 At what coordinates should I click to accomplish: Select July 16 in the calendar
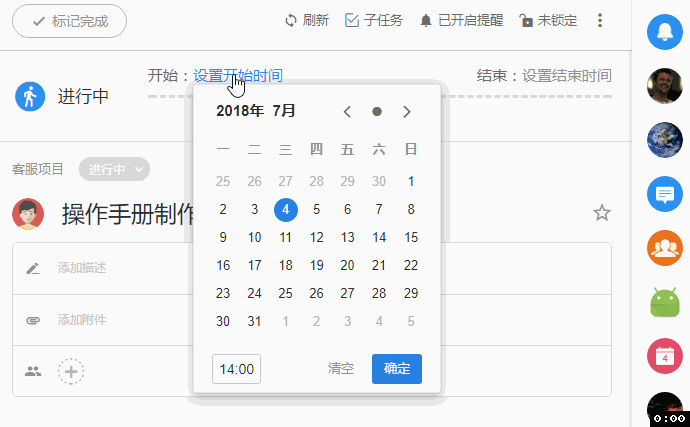[223, 265]
